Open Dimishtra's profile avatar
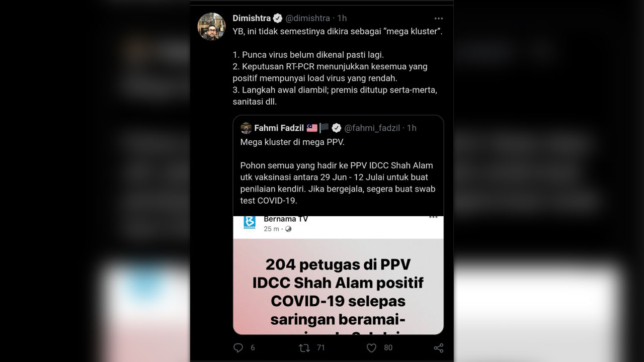The image size is (644, 362). tap(211, 26)
